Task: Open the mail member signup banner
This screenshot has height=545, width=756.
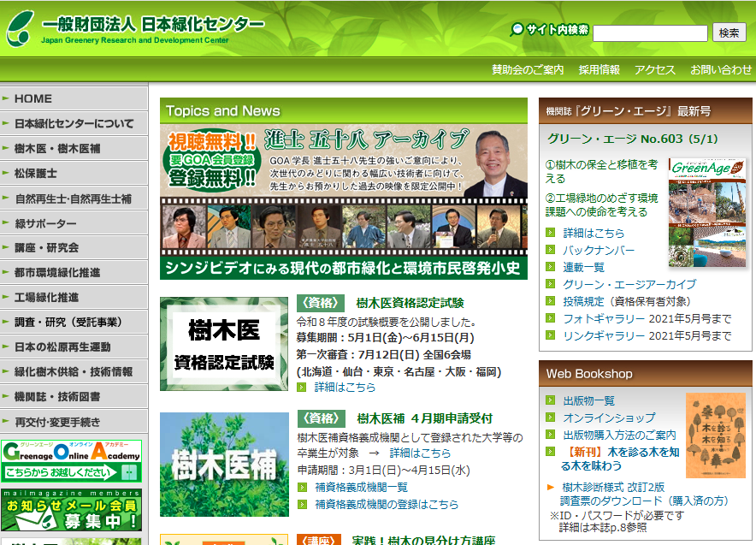Action: point(72,510)
